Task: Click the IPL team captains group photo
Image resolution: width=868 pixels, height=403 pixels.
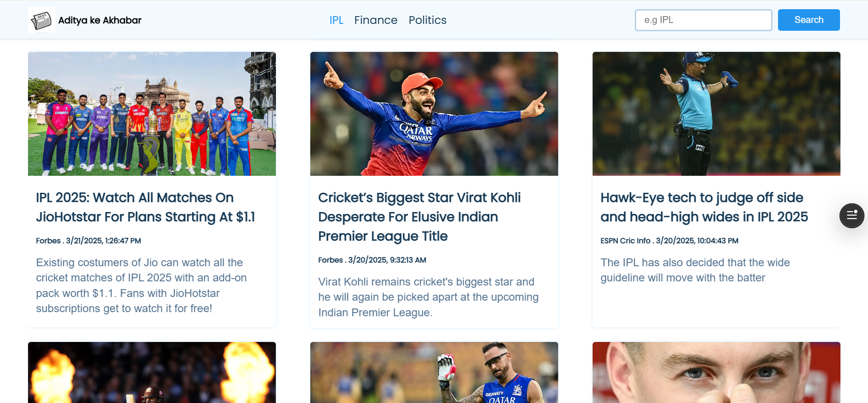Action: (152, 113)
